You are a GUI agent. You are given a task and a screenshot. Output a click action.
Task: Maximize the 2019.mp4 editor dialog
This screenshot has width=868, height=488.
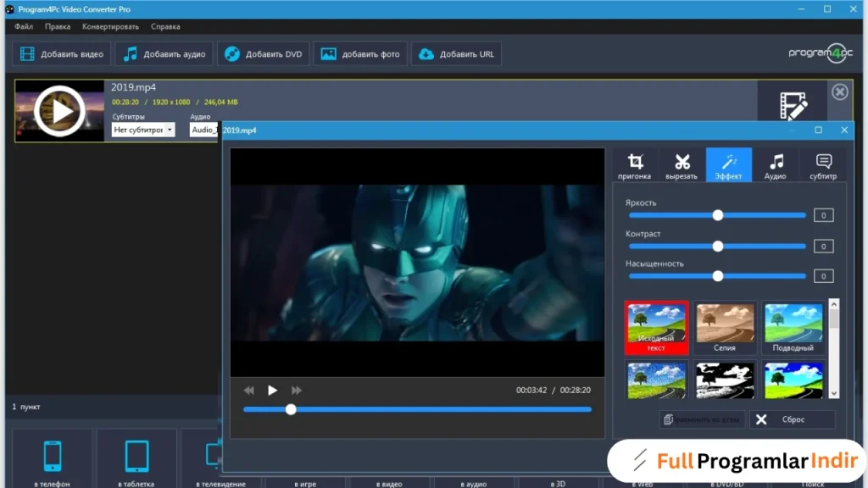pyautogui.click(x=818, y=130)
